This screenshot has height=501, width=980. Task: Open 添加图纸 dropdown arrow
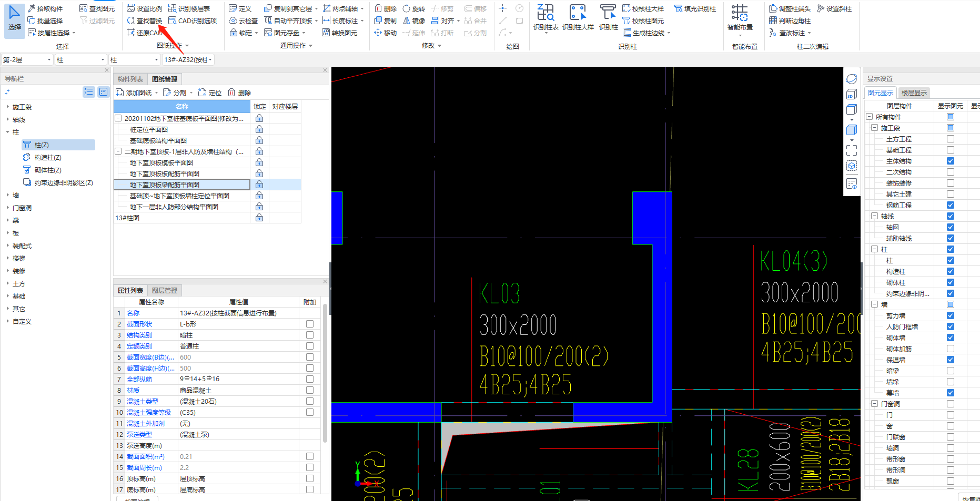coord(156,93)
